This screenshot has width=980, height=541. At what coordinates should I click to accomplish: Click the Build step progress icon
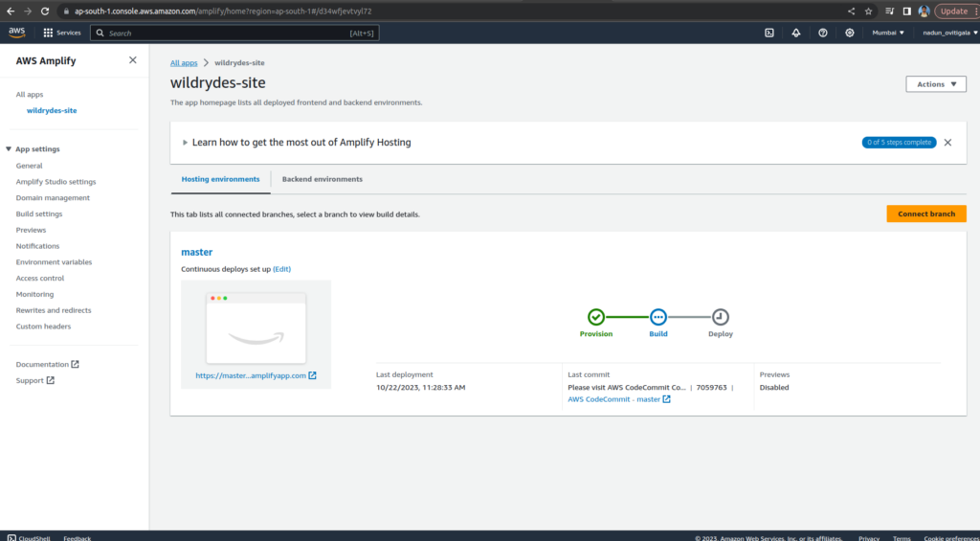click(x=657, y=317)
